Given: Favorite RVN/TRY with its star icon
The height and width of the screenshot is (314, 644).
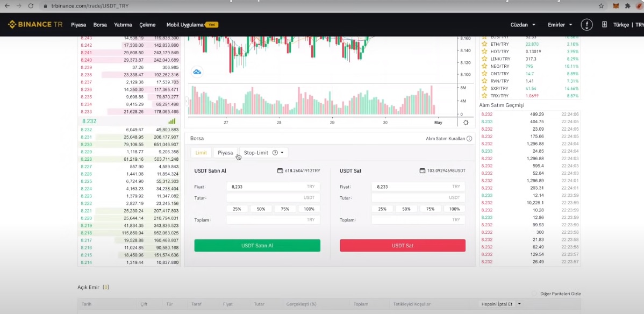Looking at the screenshot, I should [484, 81].
